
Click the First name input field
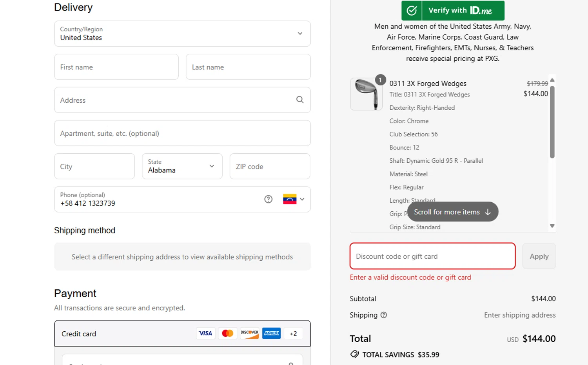pyautogui.click(x=116, y=67)
